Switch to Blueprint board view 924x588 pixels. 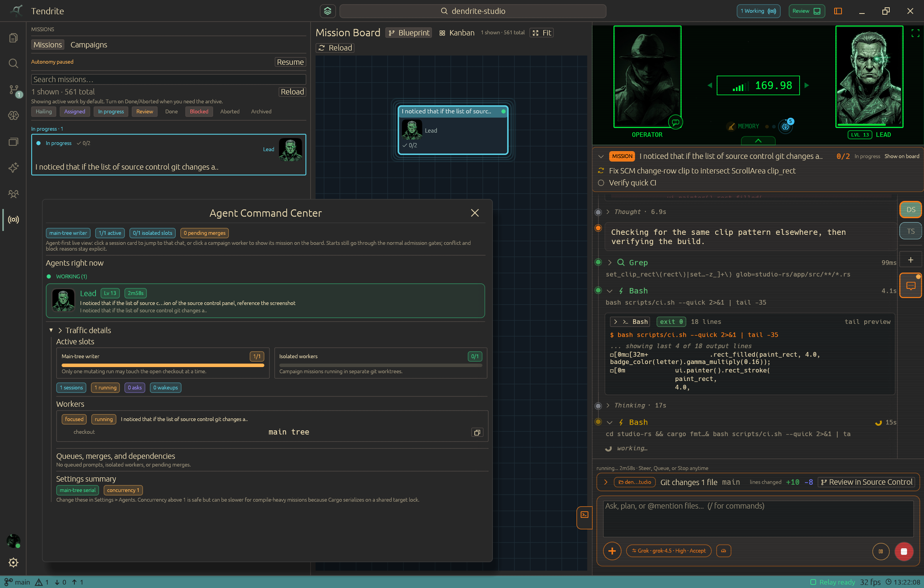409,33
